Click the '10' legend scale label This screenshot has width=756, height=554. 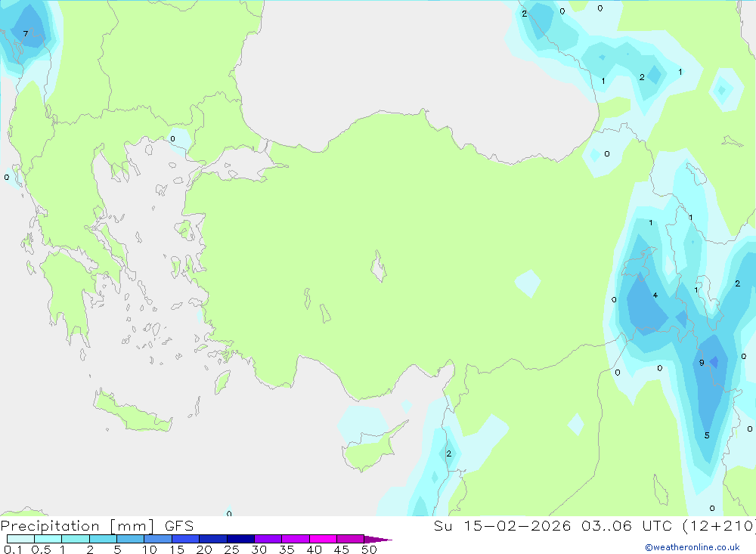[x=150, y=549]
